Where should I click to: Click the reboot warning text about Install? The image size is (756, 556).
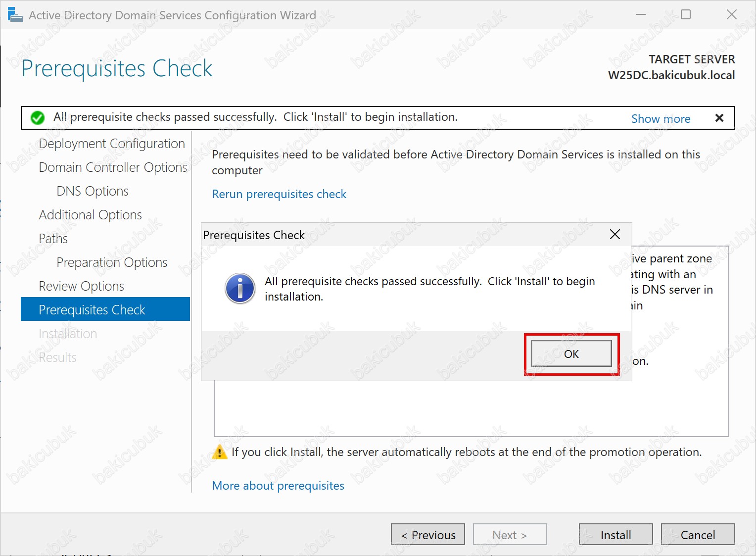point(467,452)
